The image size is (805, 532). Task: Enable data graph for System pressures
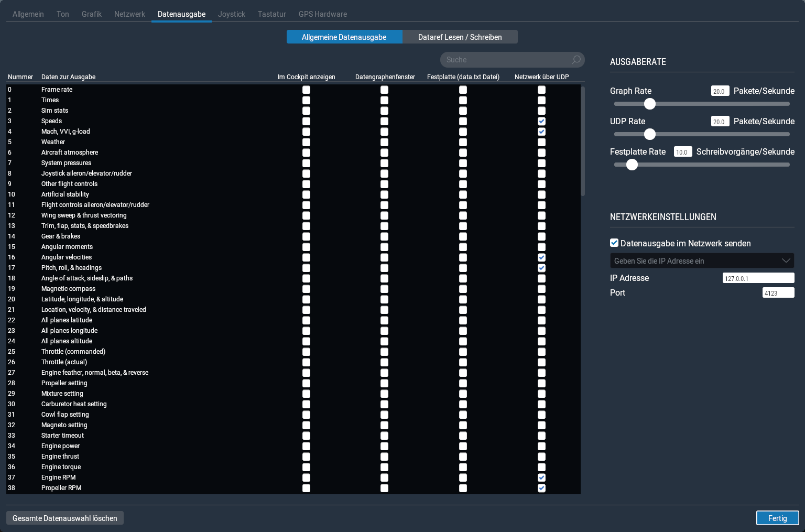pos(384,163)
